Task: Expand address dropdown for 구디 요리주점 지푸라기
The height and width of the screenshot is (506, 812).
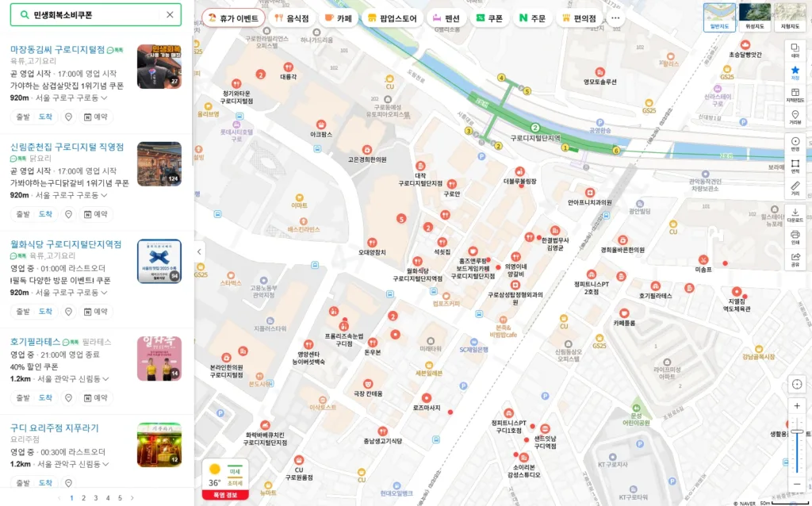Action: click(x=106, y=464)
